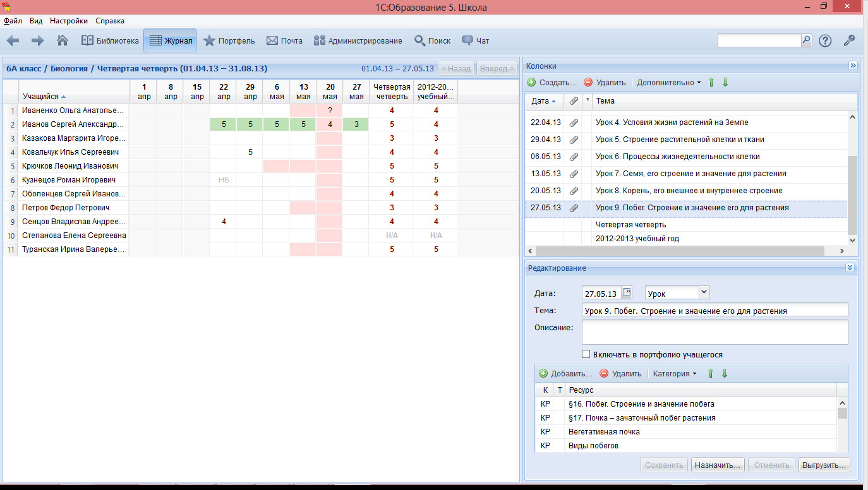Click the key icon in the toolbar
This screenshot has width=868, height=490.
(849, 41)
